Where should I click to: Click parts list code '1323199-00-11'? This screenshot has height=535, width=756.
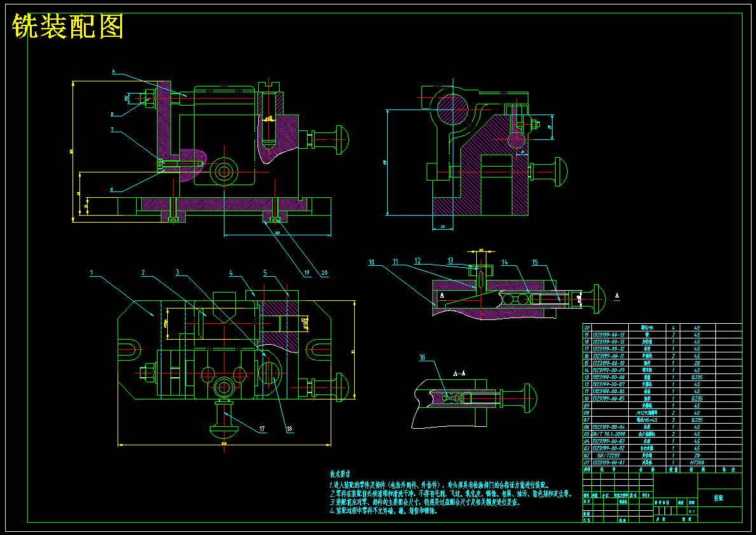[x=608, y=356]
